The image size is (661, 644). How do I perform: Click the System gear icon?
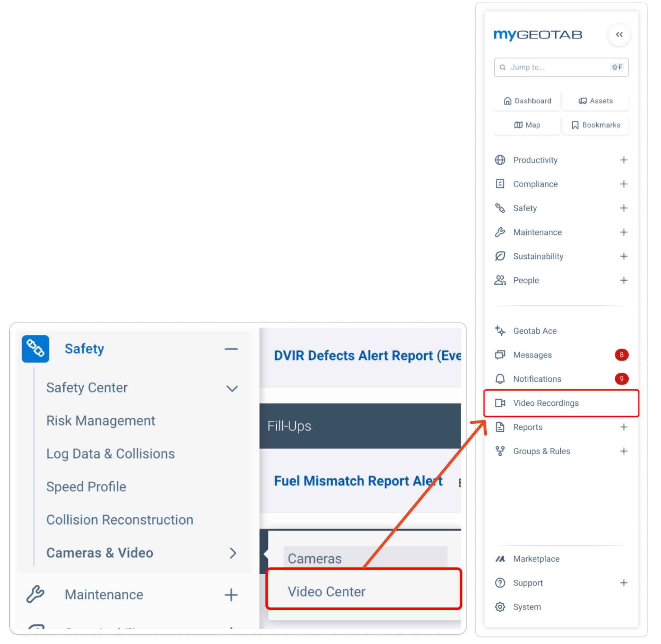pos(500,607)
